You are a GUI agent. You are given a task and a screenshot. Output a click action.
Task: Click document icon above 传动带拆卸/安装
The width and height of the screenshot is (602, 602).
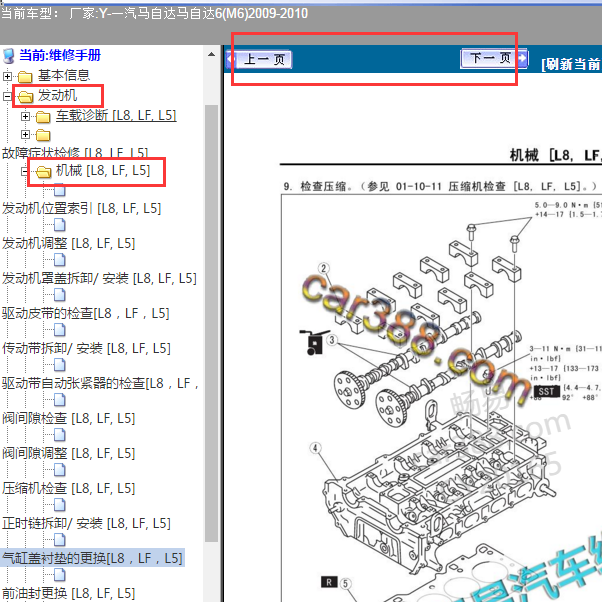(x=60, y=330)
